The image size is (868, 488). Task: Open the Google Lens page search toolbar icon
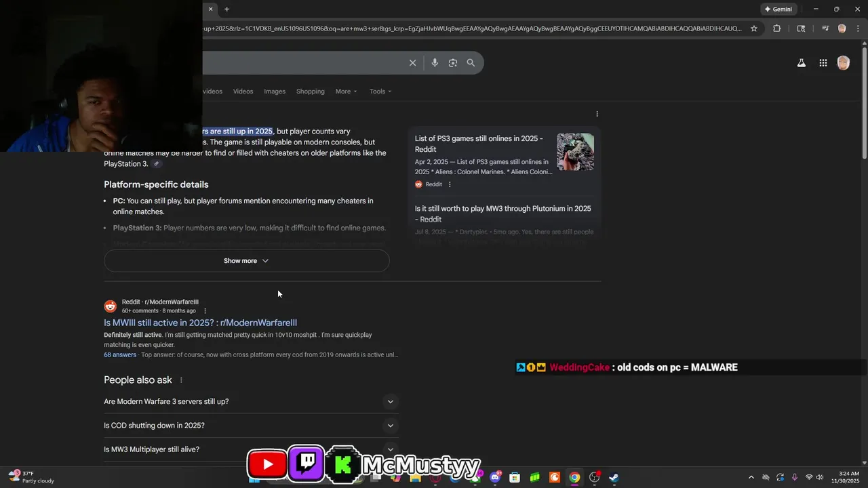801,28
